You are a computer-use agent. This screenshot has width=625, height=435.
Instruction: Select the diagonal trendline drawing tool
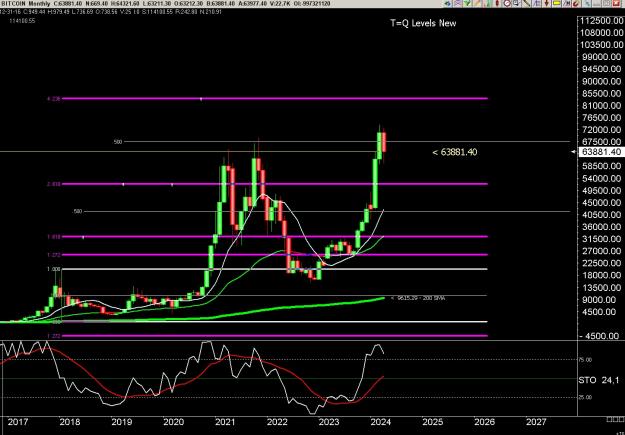click(527, 4)
